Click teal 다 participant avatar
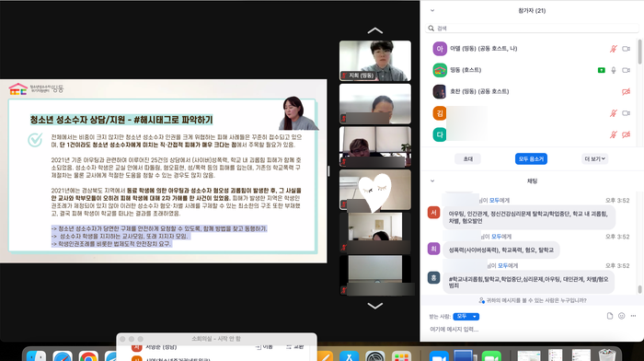 [x=440, y=134]
